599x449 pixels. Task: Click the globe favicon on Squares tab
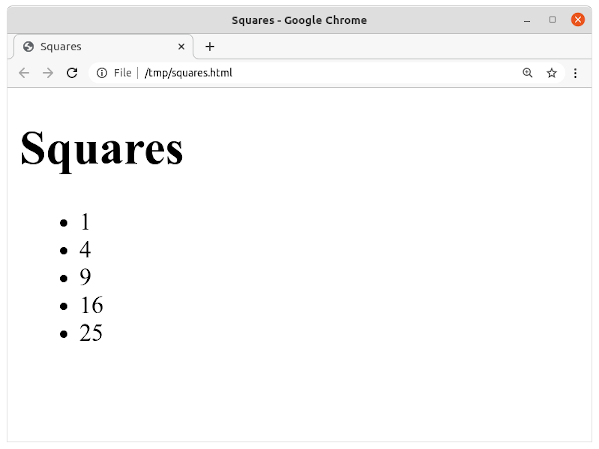pyautogui.click(x=28, y=47)
